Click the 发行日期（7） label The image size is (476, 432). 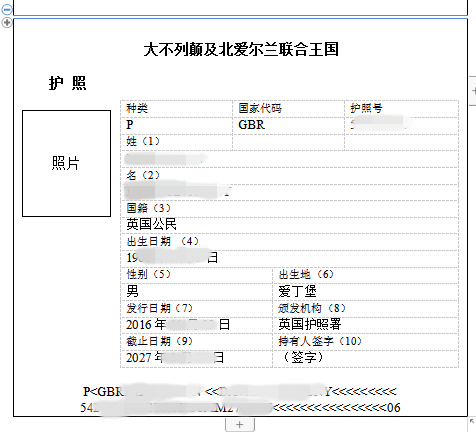tap(159, 308)
